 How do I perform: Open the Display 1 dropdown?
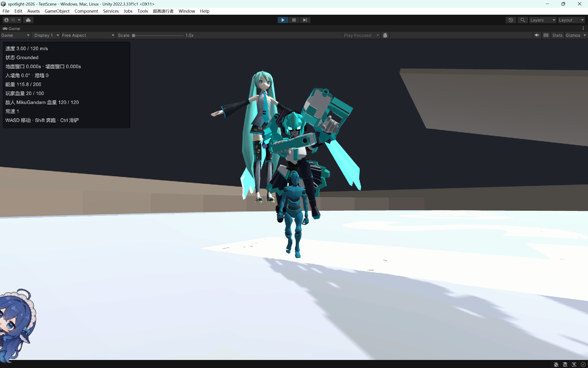[x=46, y=35]
